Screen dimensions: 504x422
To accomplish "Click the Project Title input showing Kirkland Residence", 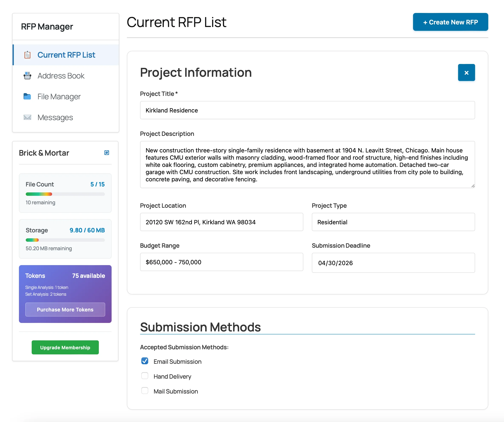I will click(307, 110).
